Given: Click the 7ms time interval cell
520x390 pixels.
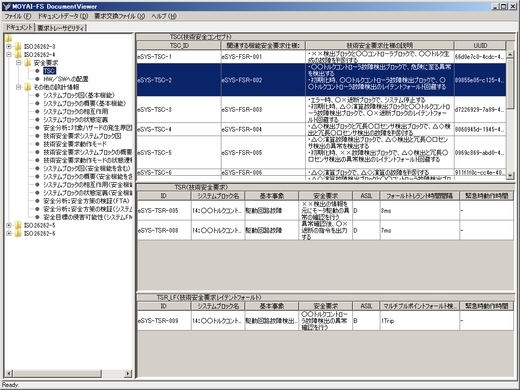Looking at the screenshot, I should click(419, 230).
